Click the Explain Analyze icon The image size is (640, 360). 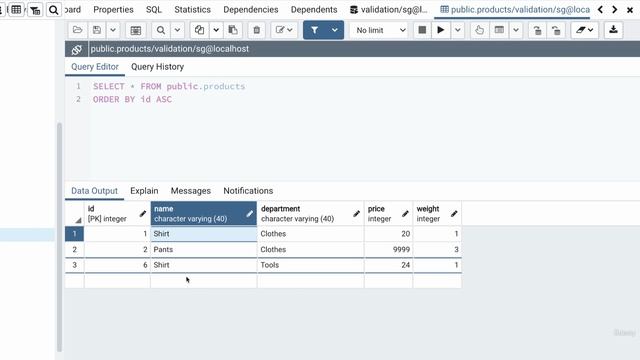click(x=499, y=30)
